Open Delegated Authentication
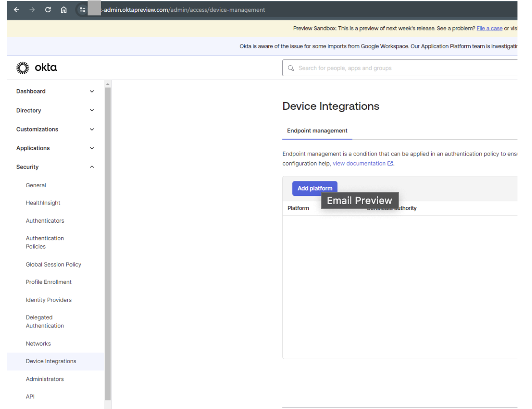The height and width of the screenshot is (409, 532). (x=45, y=321)
